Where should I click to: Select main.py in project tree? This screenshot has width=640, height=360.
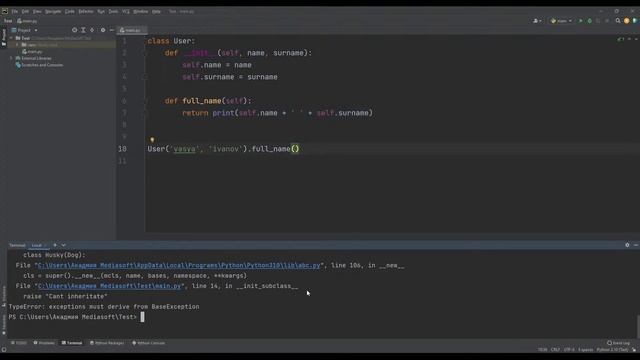tap(32, 52)
